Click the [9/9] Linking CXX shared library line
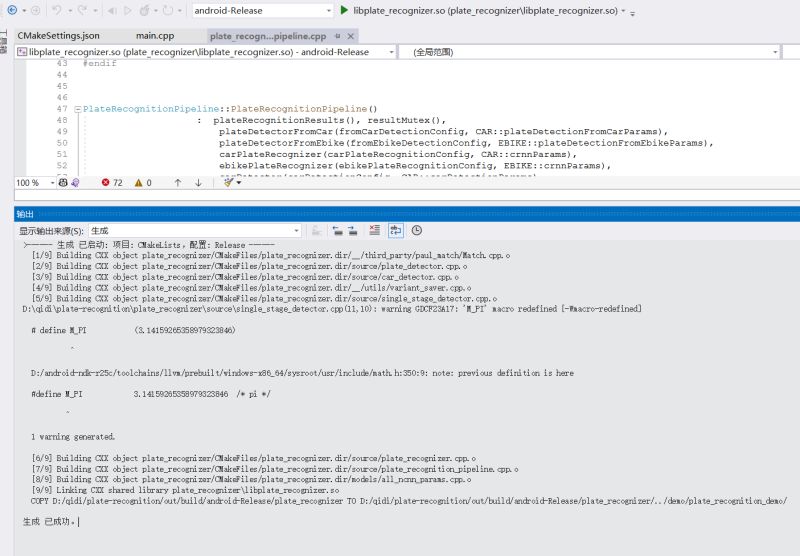800x556 pixels. point(185,490)
